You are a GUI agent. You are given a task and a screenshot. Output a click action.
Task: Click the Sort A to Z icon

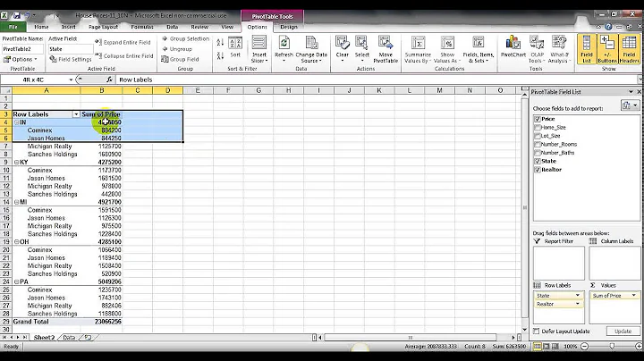point(220,42)
